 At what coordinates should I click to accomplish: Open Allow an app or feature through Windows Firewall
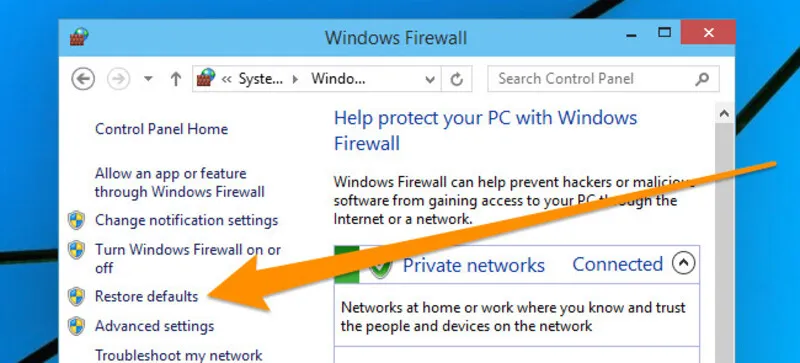180,183
